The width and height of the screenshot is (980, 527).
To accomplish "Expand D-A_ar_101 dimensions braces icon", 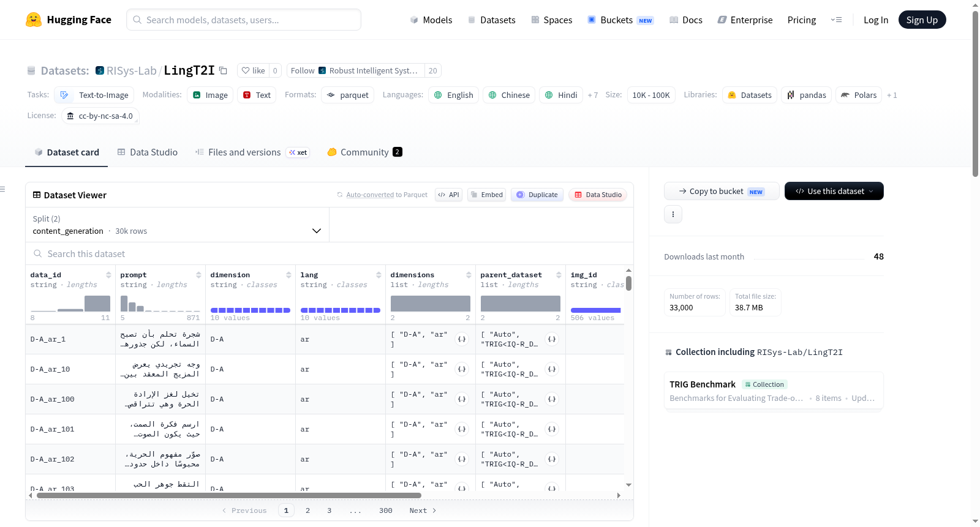I will point(462,429).
